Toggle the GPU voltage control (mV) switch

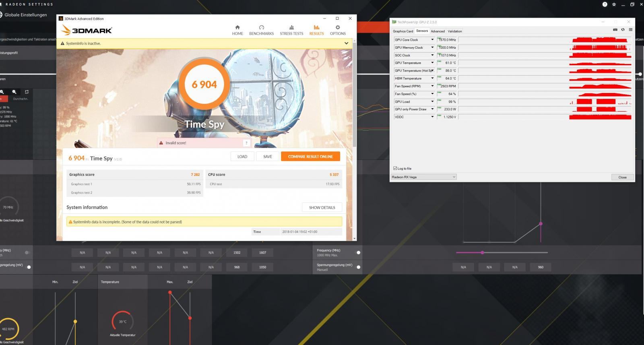(x=29, y=267)
